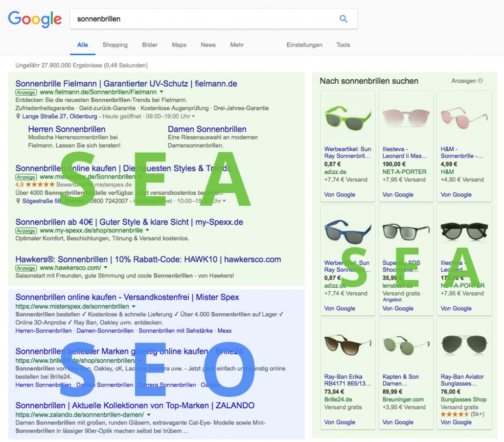
Task: Click the Nach sonnenbrillen suchen heading
Action: [369, 81]
